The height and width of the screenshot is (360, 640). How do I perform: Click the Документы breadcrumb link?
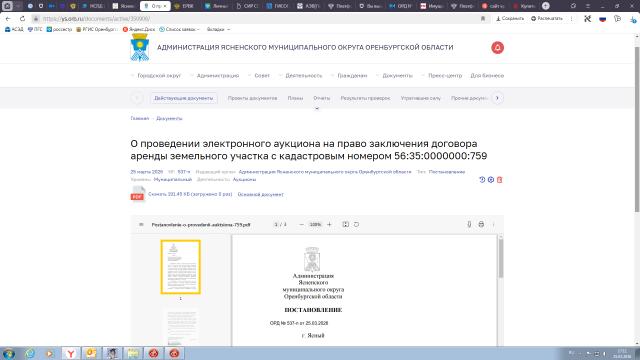tap(169, 118)
